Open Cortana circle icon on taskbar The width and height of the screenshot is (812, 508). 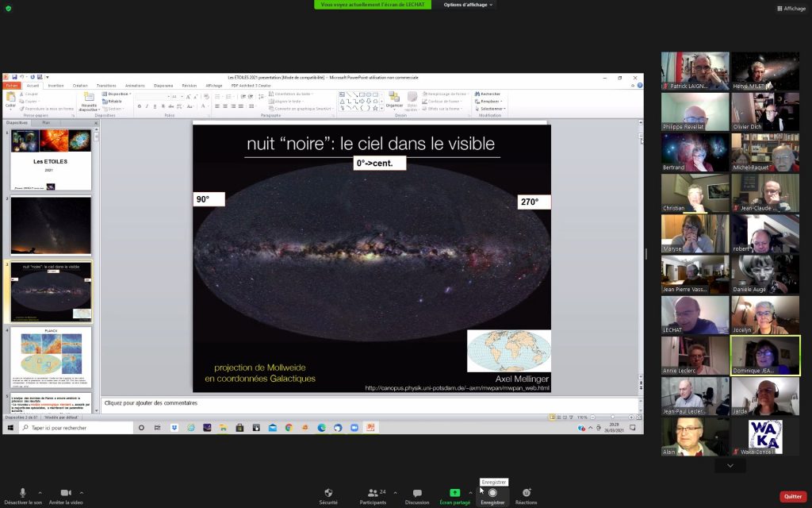(x=141, y=428)
